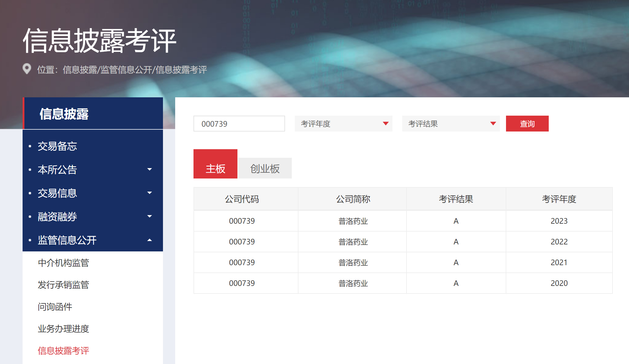Screen dimensions: 629x364
Task: Click the 2023 row company name 普洛药业
Action: (x=353, y=221)
